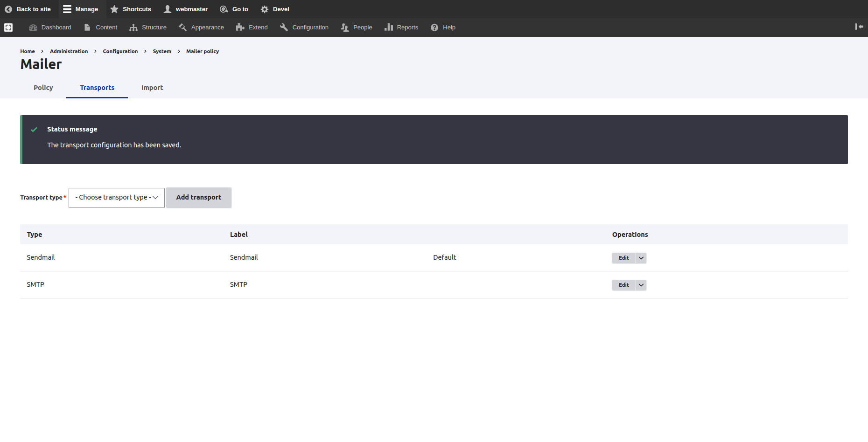
Task: Open Reports from the admin toolbar
Action: (x=401, y=28)
